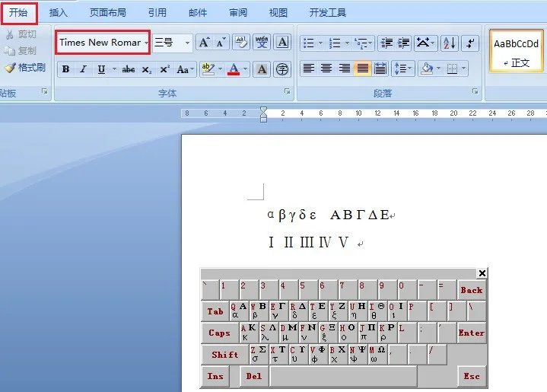Switch to the 页面布局 tab

[x=108, y=13]
